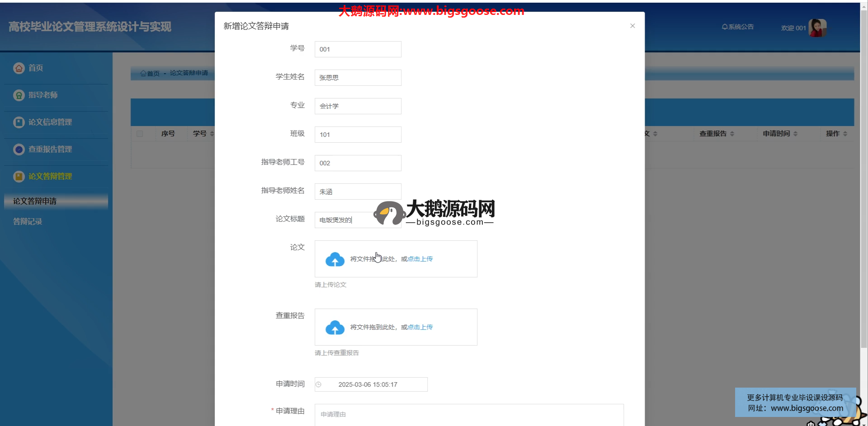The image size is (868, 426).
Task: Click the user avatar in header
Action: pos(817,28)
